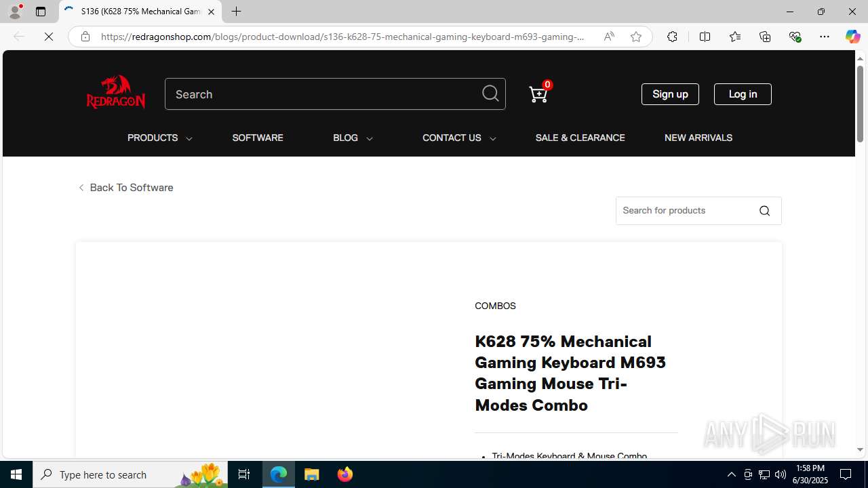The width and height of the screenshot is (868, 488).
Task: Toggle Split screen icon
Action: [705, 37]
